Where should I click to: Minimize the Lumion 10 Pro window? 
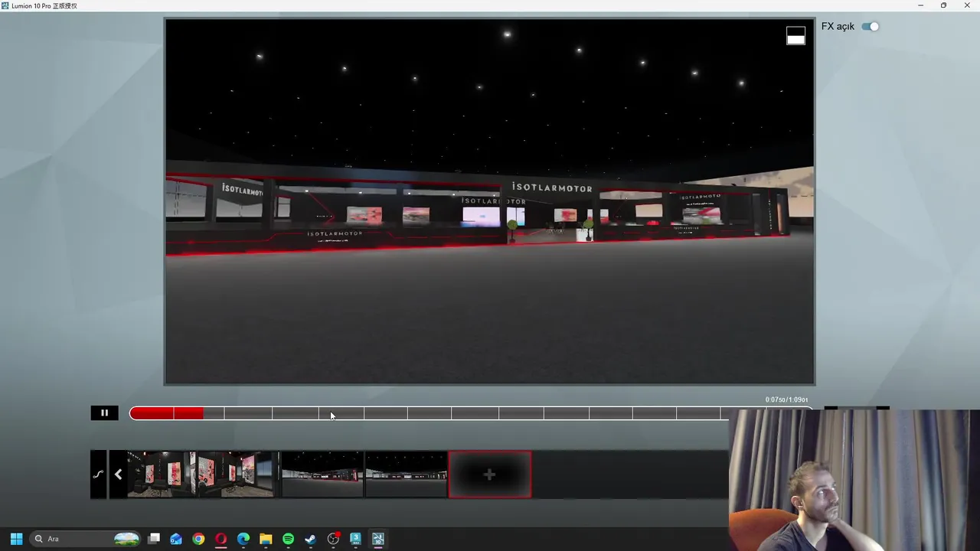920,5
